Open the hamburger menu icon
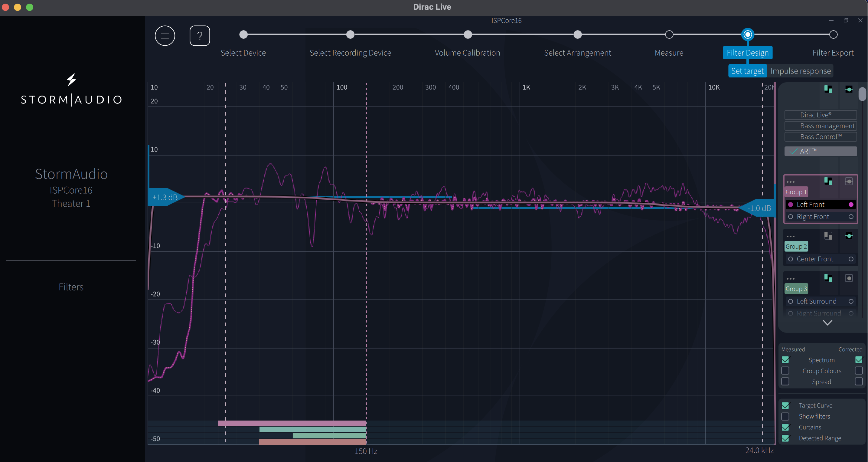The image size is (868, 462). [165, 36]
